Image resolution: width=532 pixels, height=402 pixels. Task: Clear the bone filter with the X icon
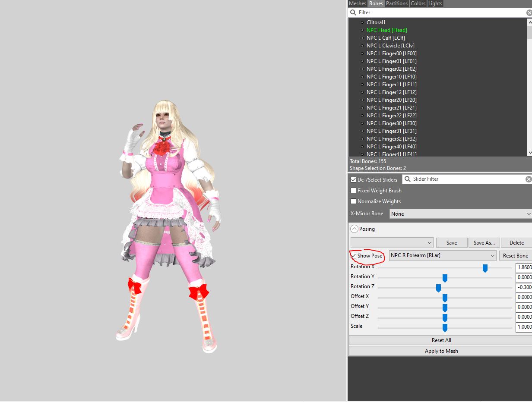[x=529, y=13]
